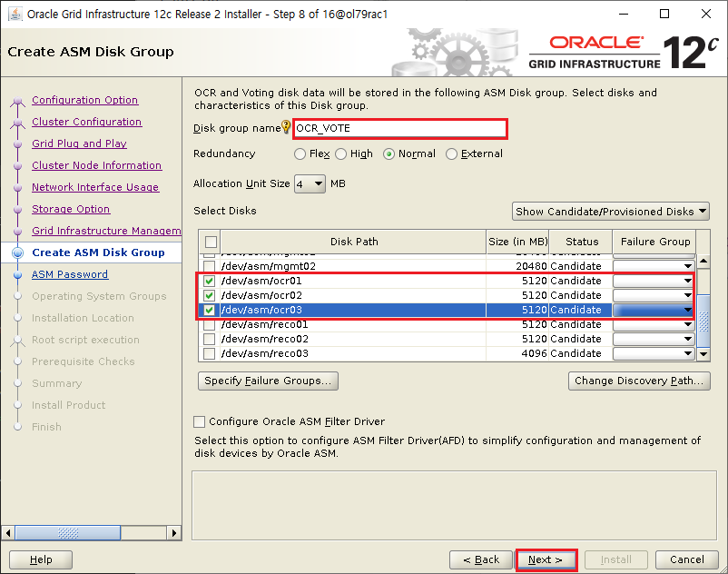This screenshot has height=574, width=728.
Task: Go to Cluster Configuration step
Action: (87, 122)
